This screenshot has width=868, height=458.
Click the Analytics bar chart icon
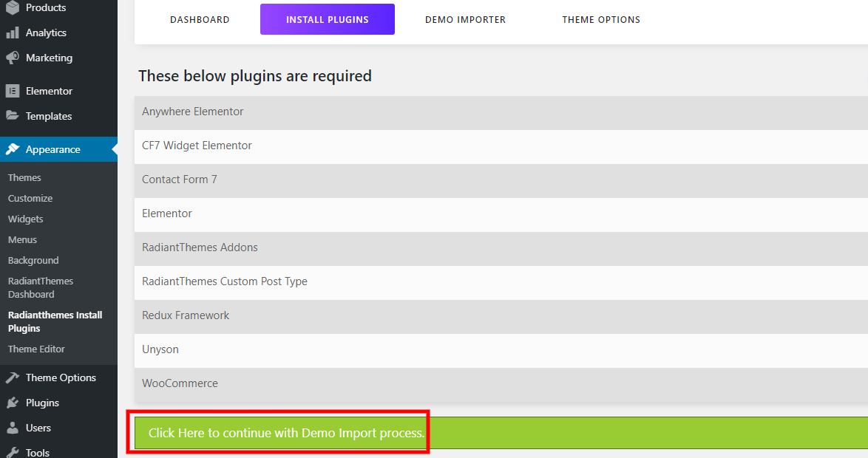13,33
